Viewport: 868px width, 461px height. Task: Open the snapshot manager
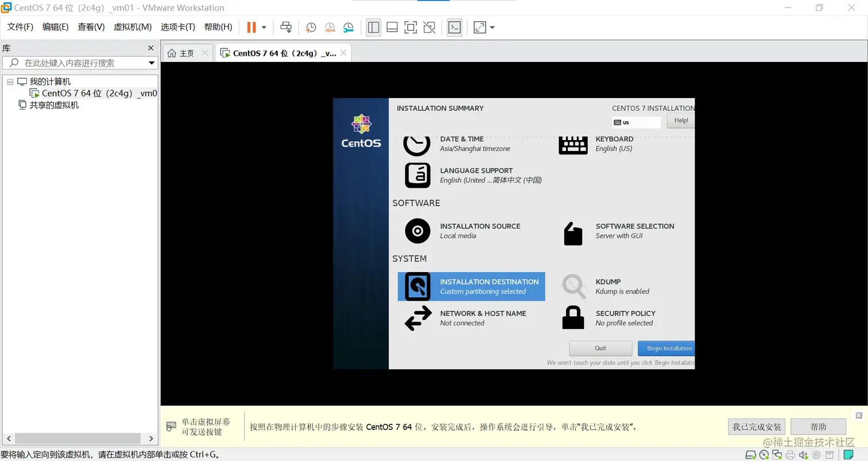(348, 27)
